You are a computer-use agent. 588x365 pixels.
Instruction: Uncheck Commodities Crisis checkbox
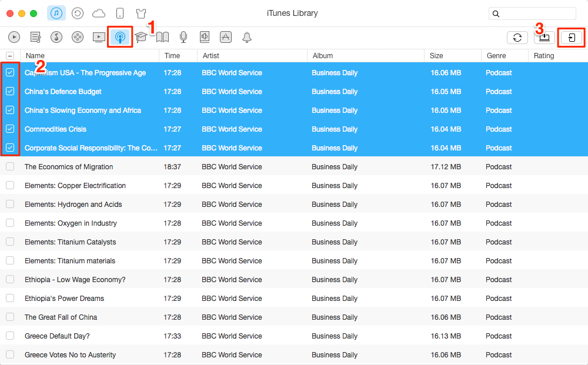click(x=10, y=129)
